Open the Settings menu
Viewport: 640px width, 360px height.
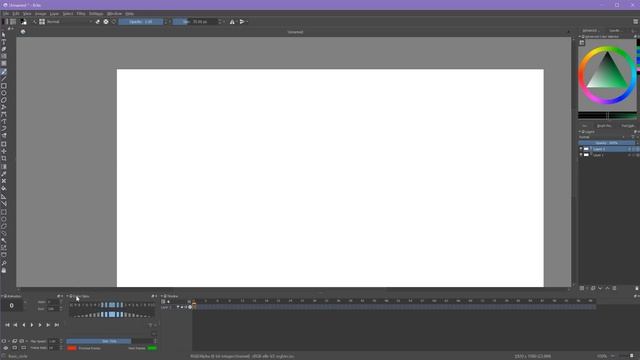click(96, 13)
